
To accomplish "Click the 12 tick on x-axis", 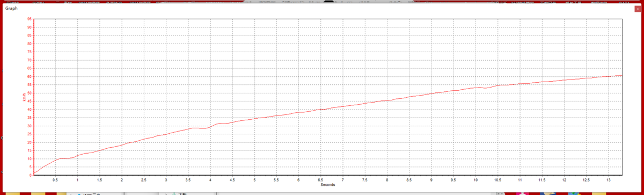I will [564, 180].
